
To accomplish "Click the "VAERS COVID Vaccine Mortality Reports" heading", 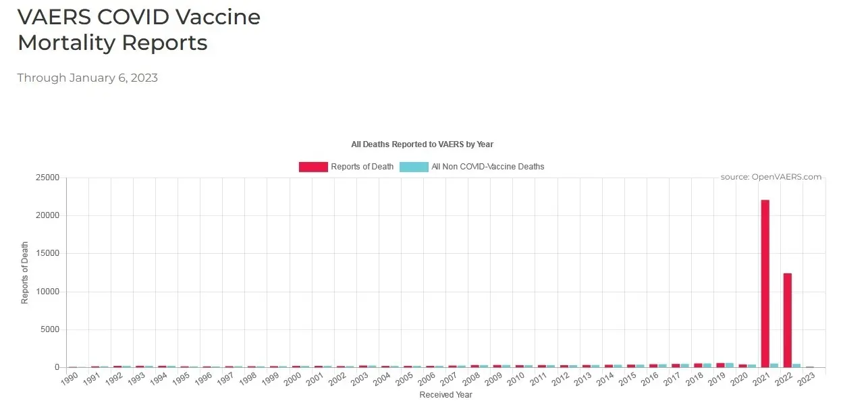I will click(x=138, y=30).
